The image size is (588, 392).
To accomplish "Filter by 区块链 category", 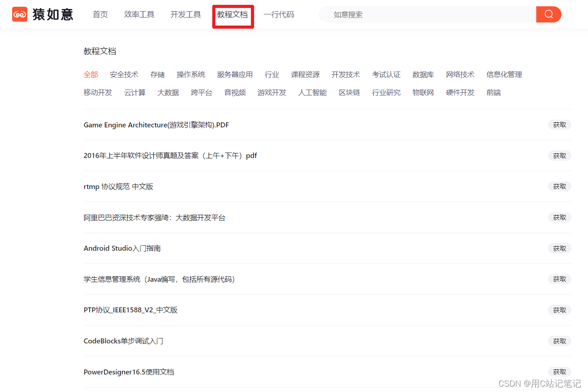I will point(350,93).
